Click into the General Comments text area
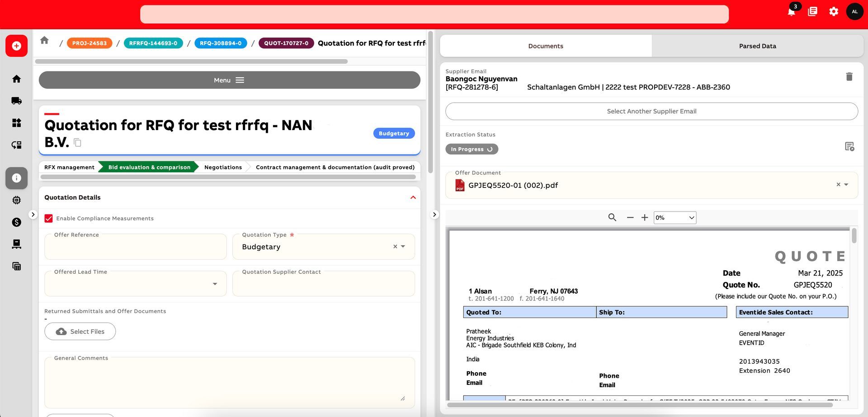The width and height of the screenshot is (868, 417). 229,383
